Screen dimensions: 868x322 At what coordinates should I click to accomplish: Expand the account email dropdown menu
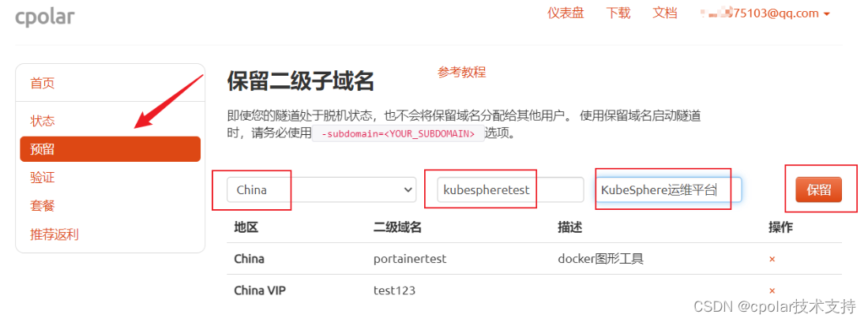point(767,13)
